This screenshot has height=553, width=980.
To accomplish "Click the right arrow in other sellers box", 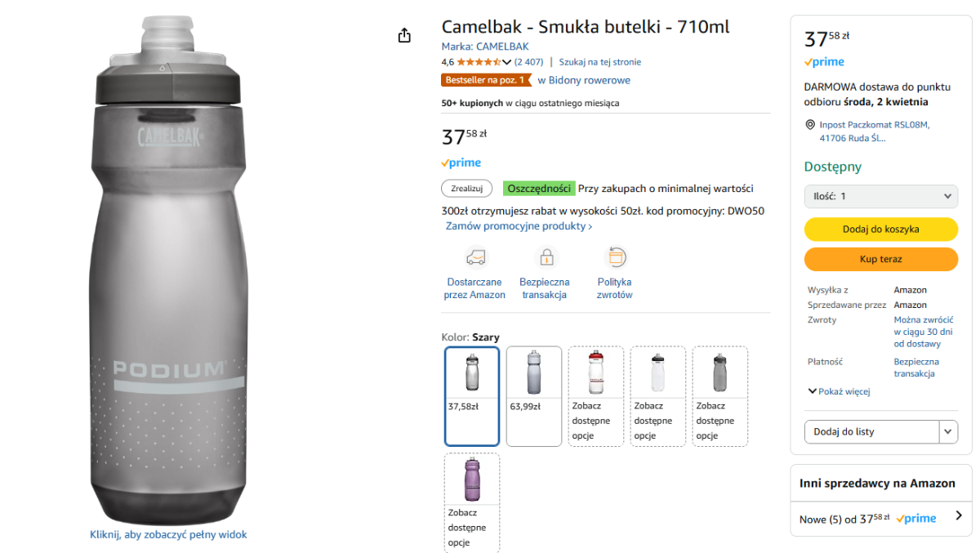I will tap(959, 516).
